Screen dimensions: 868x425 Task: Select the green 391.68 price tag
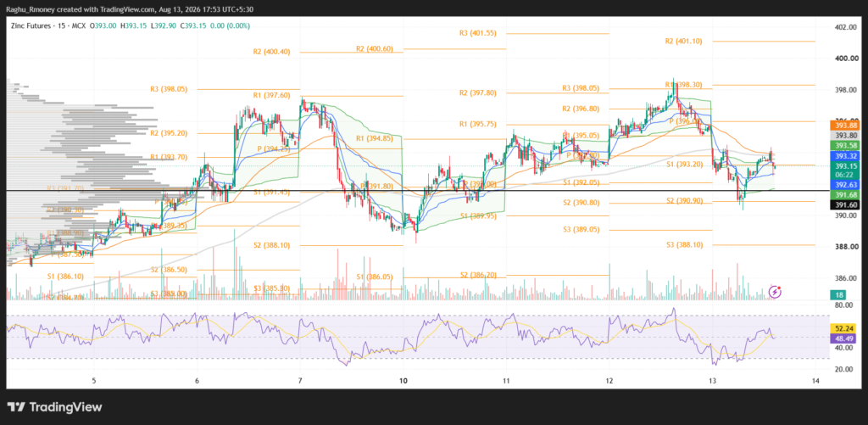pos(846,194)
